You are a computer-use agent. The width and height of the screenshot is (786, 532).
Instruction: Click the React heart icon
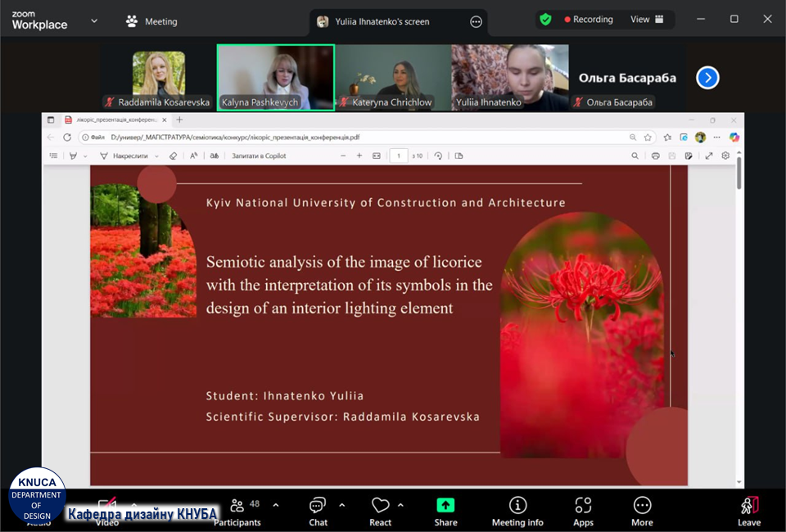point(380,506)
